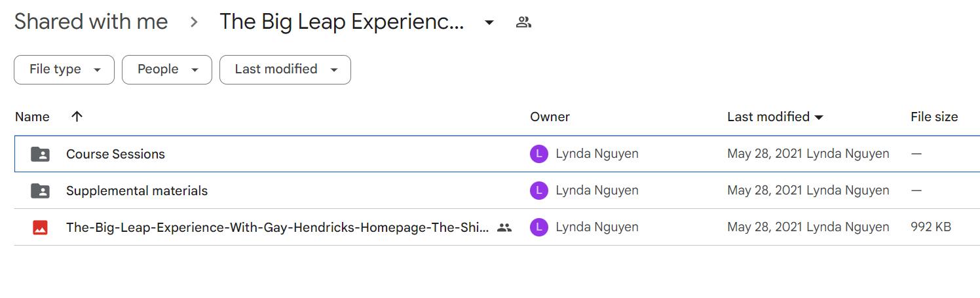Open the Last modified column sort dropdown

tap(776, 117)
